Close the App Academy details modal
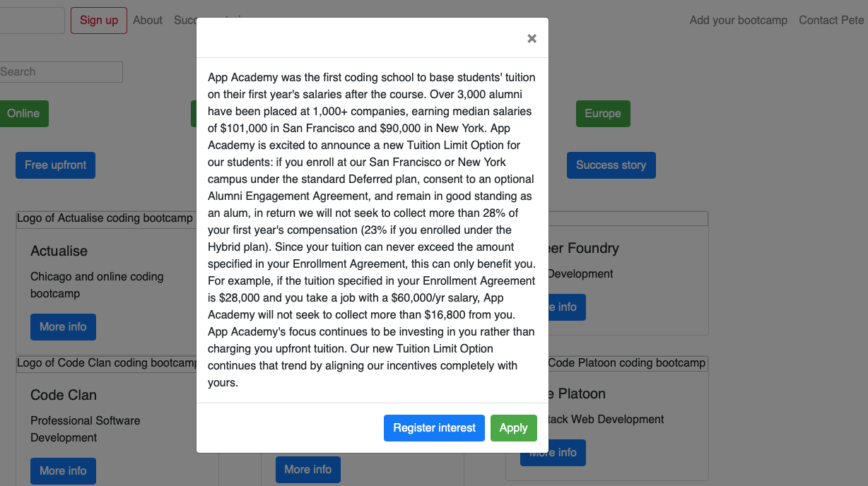The height and width of the screenshot is (486, 868). (x=532, y=38)
